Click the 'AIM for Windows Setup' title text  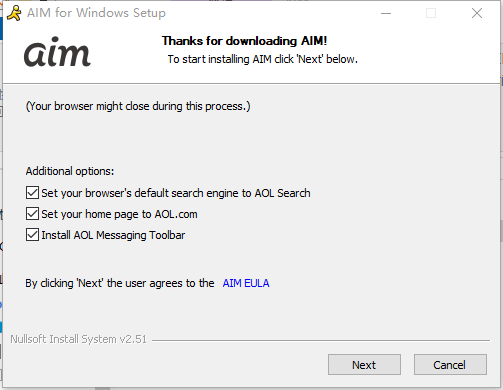(x=96, y=13)
